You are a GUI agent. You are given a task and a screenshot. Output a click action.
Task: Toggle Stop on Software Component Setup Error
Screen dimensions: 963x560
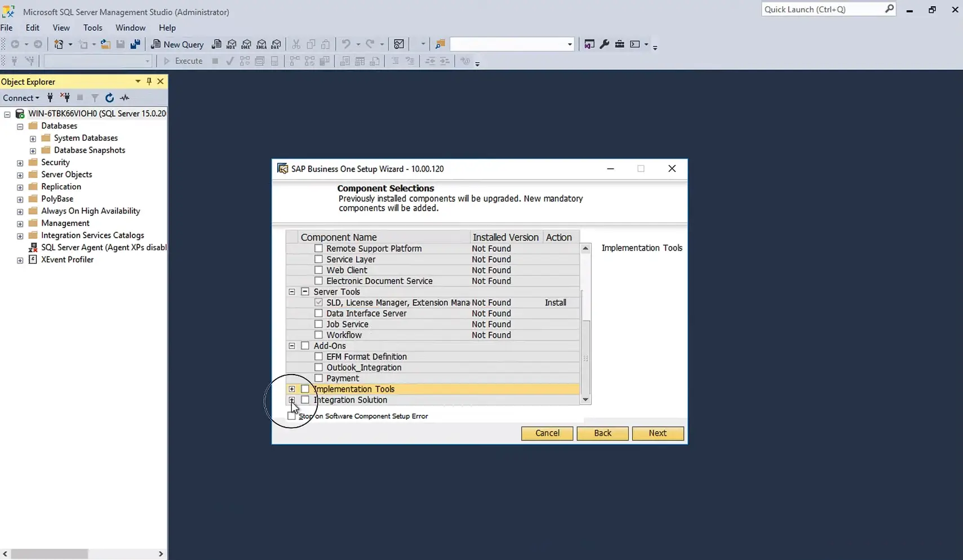coord(291,416)
